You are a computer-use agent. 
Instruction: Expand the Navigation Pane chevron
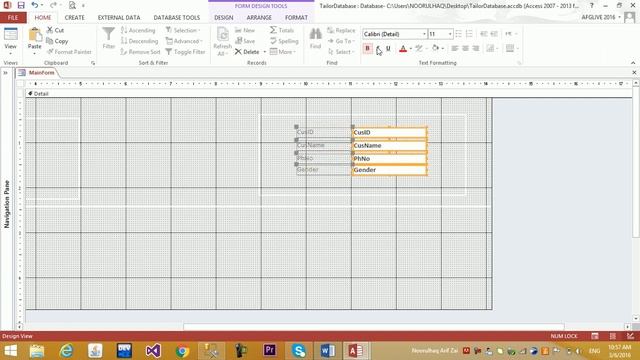coord(6,73)
